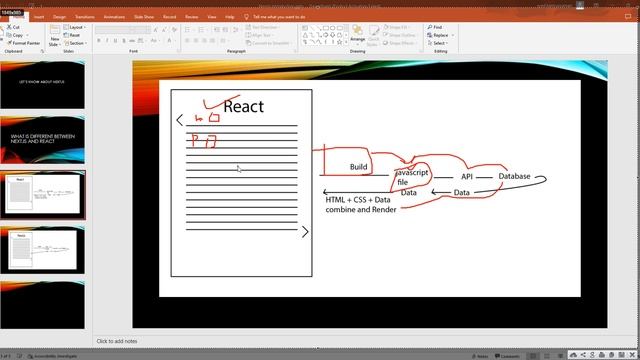The image size is (640, 360).
Task: Switch to Slide Sorter view
Action: coord(547,356)
